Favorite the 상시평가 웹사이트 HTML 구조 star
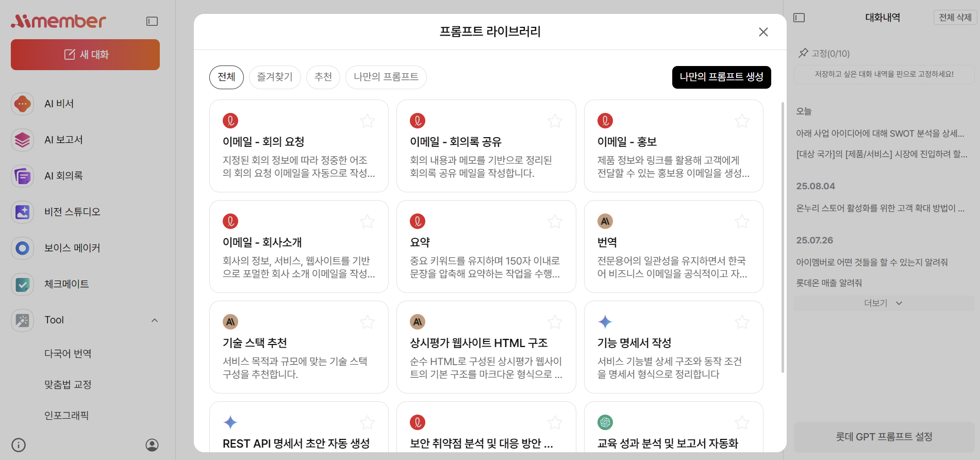 (555, 322)
